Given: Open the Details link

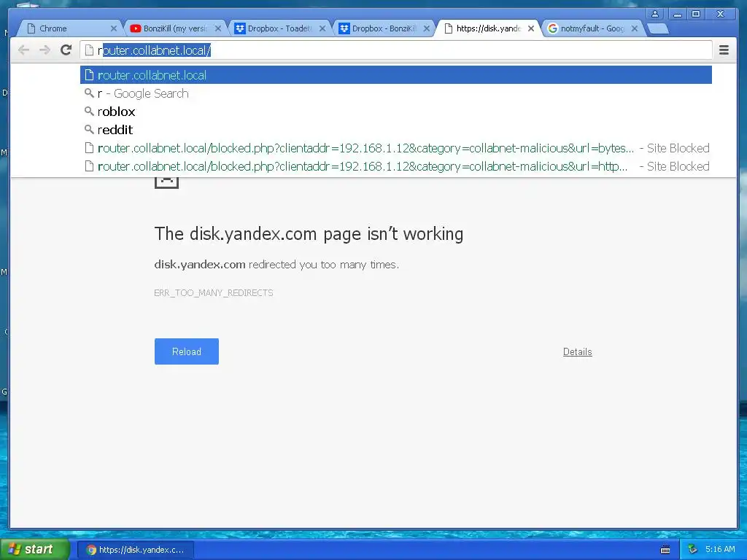Looking at the screenshot, I should coord(578,352).
